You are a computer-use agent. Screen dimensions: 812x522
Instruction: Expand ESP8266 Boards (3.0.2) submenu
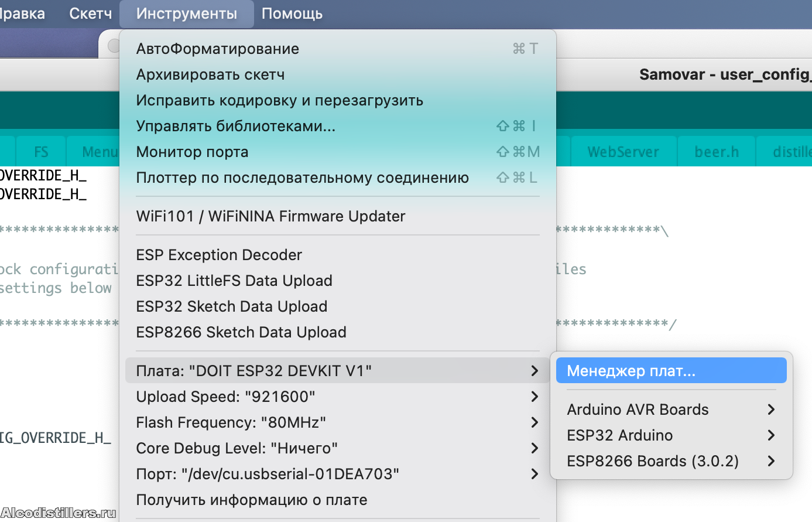[x=671, y=461]
